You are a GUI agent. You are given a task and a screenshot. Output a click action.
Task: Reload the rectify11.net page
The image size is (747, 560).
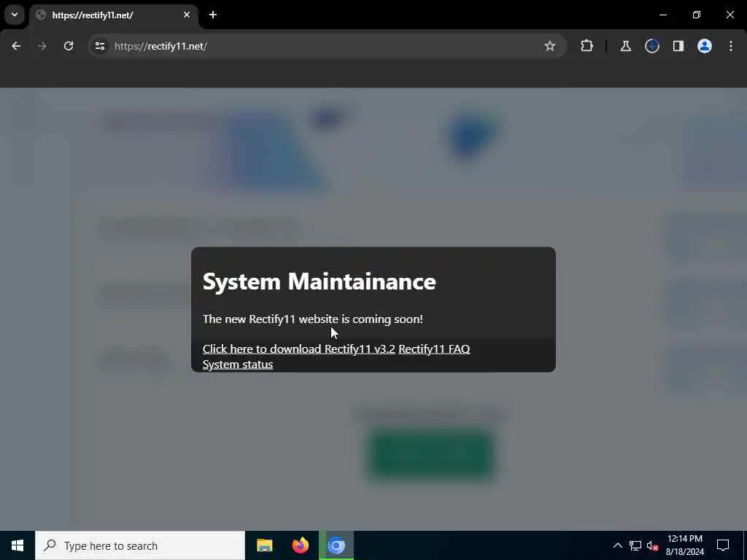(x=69, y=46)
